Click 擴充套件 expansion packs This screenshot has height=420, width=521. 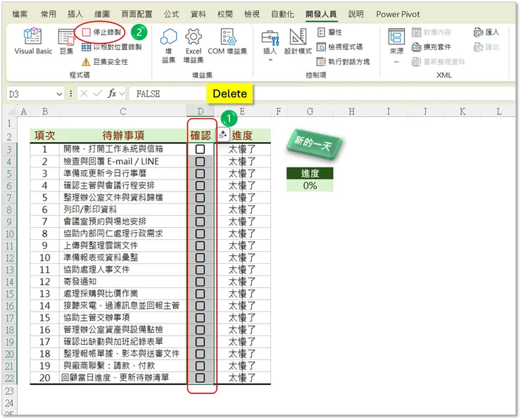(x=432, y=47)
